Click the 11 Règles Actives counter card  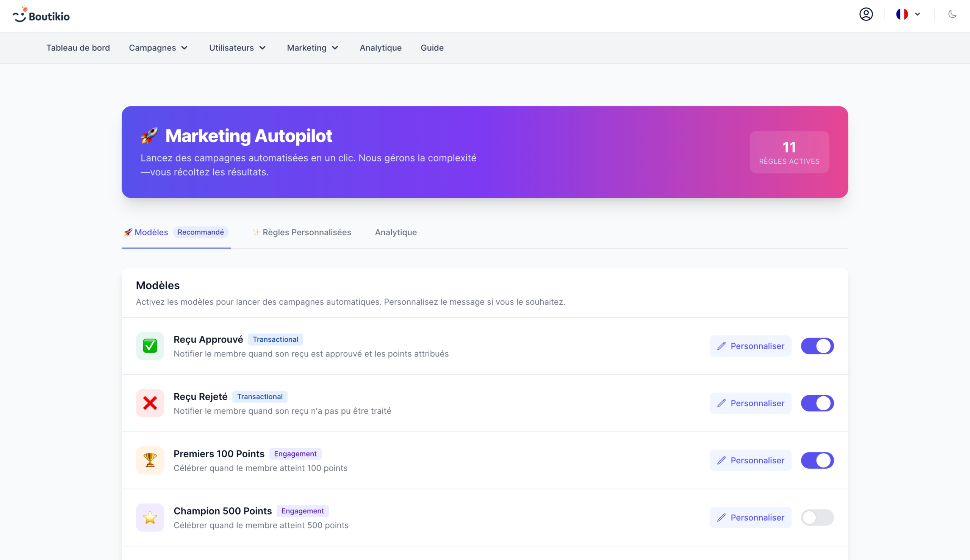tap(789, 152)
